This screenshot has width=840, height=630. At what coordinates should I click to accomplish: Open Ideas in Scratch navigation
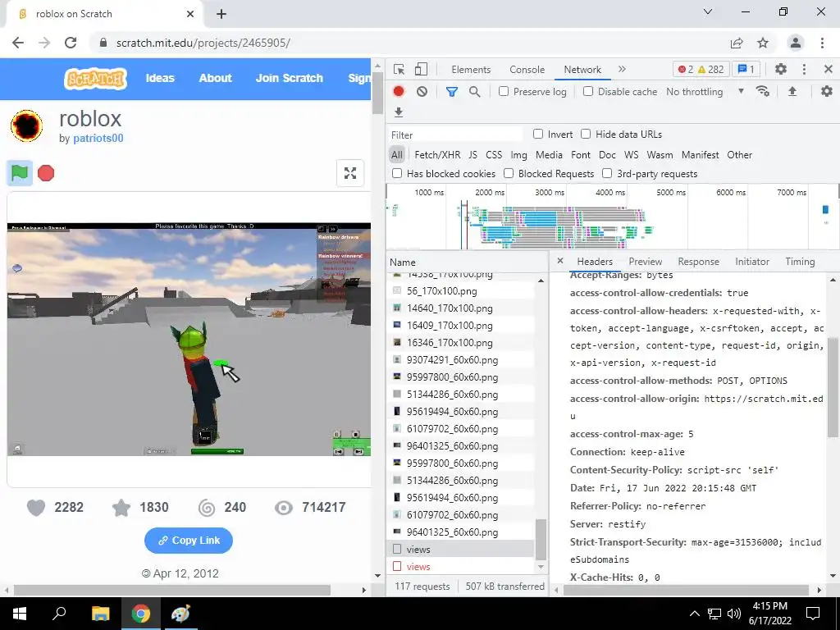coord(160,78)
